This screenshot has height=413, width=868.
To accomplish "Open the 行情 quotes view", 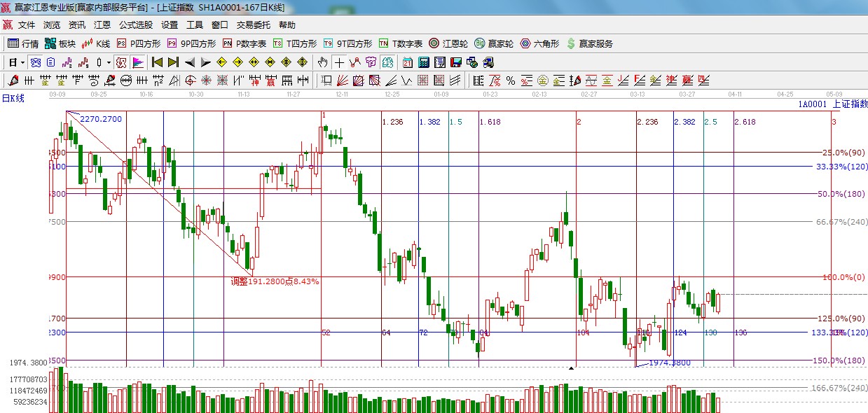I will [x=23, y=43].
